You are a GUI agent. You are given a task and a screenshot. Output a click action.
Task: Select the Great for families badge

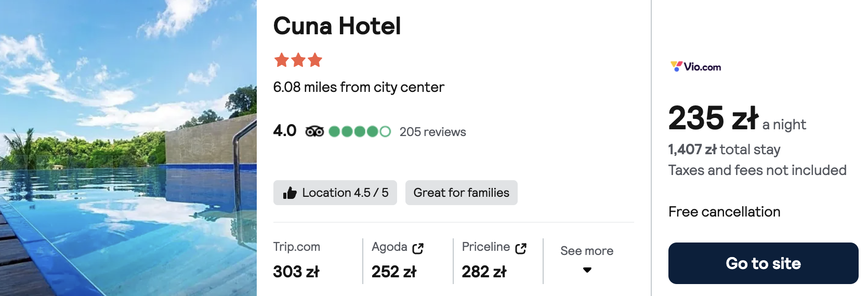(x=461, y=193)
